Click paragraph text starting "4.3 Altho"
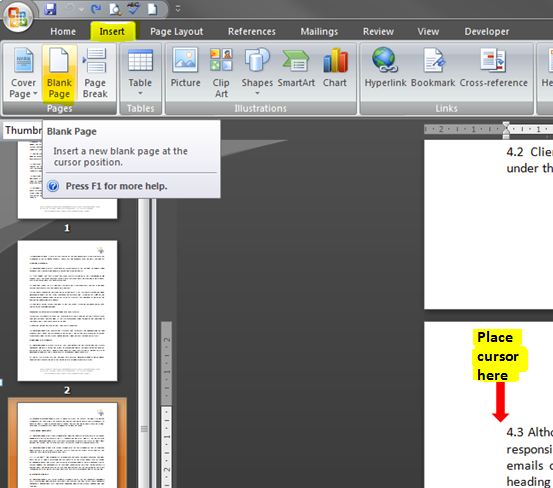This screenshot has width=553, height=488. point(529,457)
